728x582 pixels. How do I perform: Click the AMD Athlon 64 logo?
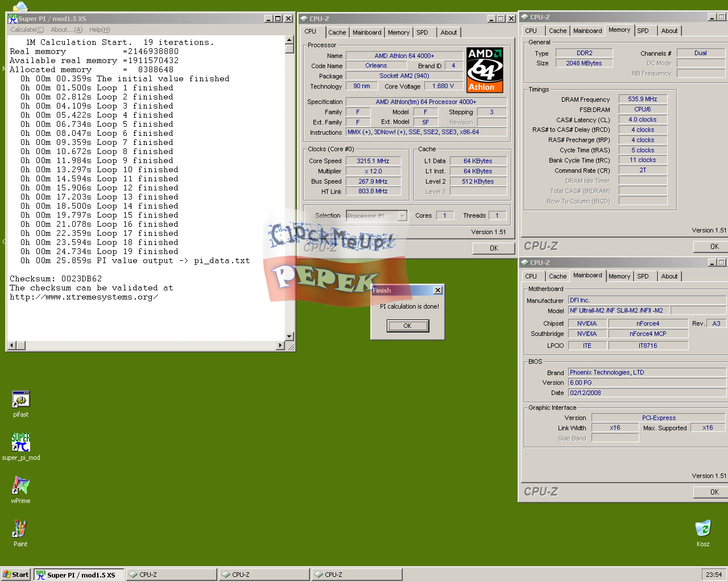click(x=485, y=70)
